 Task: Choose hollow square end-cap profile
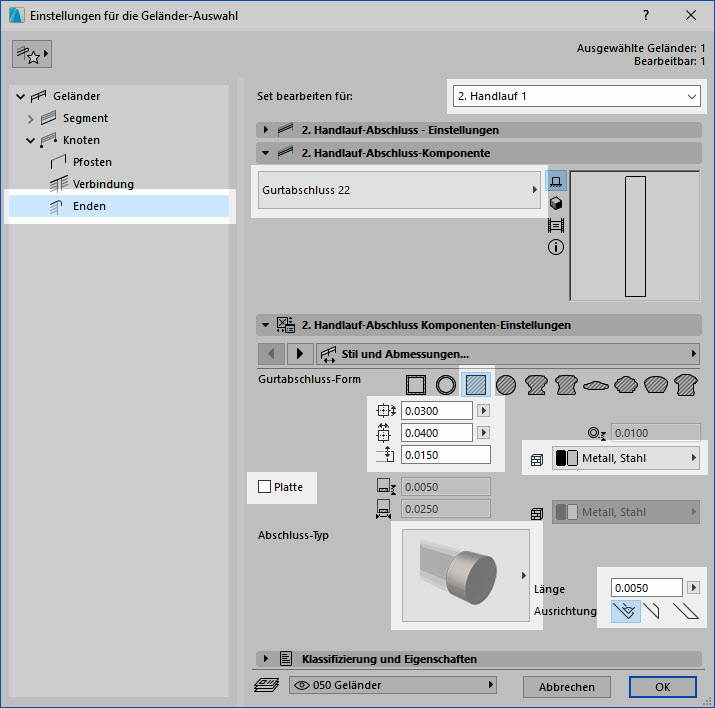416,385
